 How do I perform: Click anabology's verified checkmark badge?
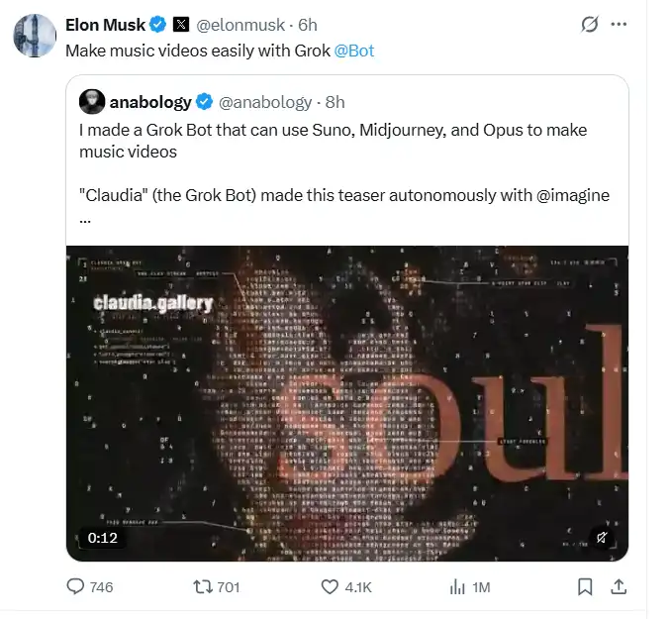[204, 102]
